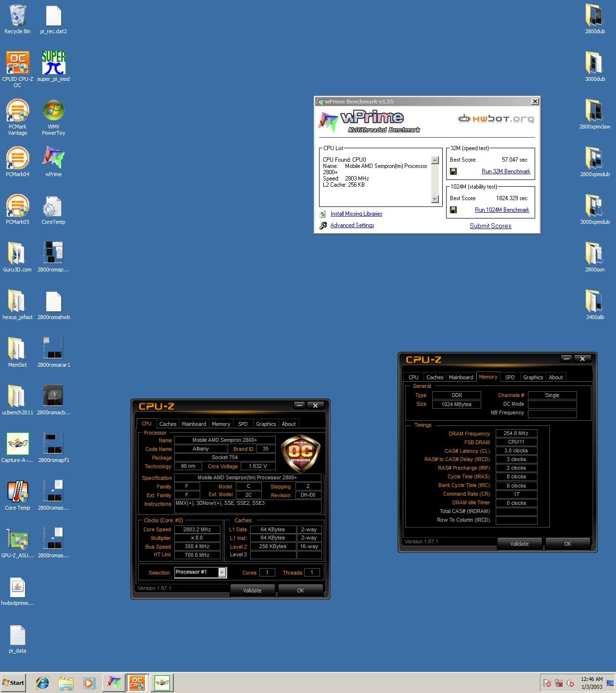The image size is (616, 693).
Task: Click OK in CPU-Z Memory window
Action: [x=567, y=544]
